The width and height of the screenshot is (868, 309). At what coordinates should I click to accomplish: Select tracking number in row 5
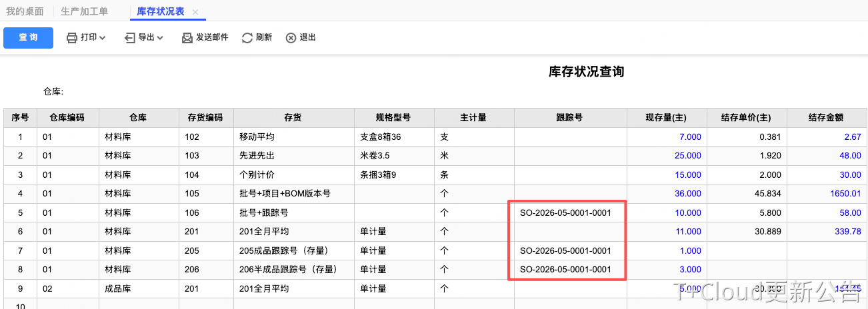[565, 213]
